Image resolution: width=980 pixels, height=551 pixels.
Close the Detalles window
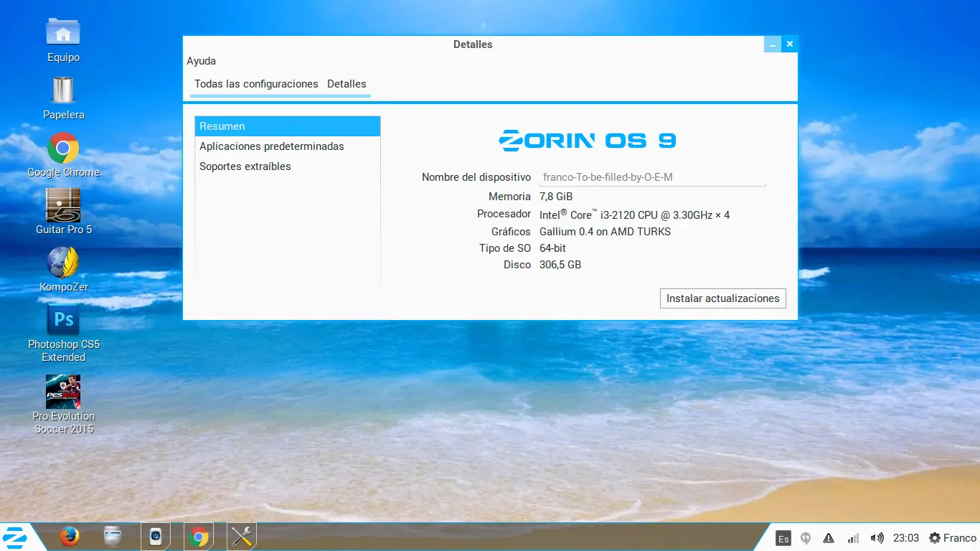click(790, 44)
